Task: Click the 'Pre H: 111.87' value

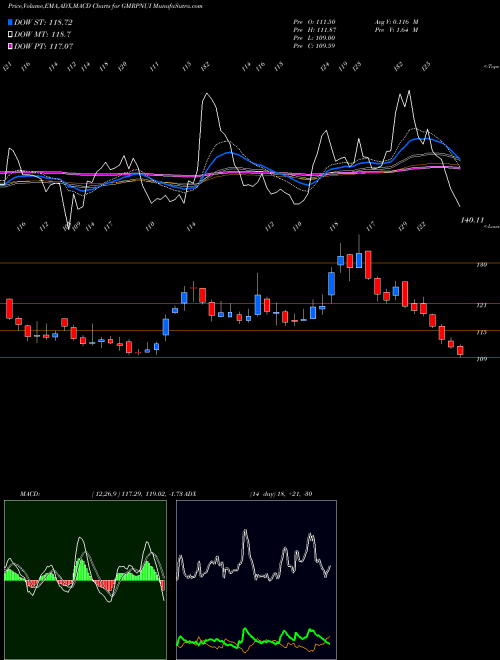Action: pos(314,30)
